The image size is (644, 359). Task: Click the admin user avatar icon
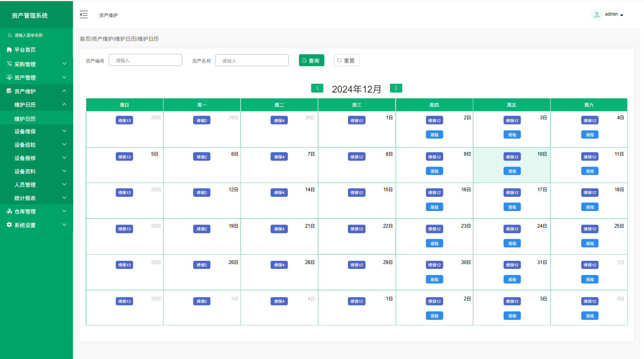(596, 15)
